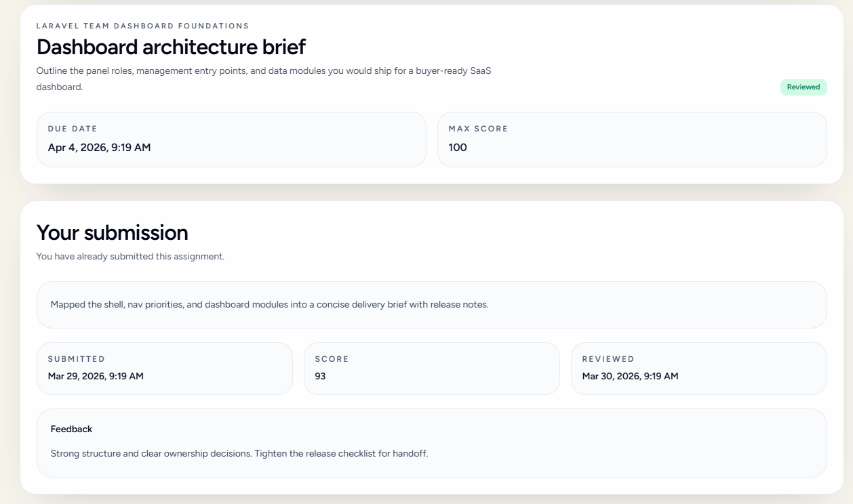Screen dimensions: 853x504
Task: Select the Mar 30, 2026 review date
Action: point(630,377)
